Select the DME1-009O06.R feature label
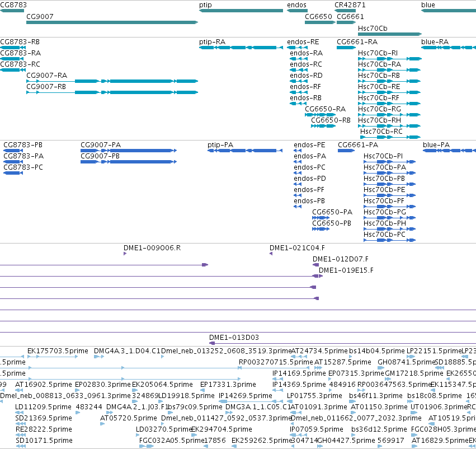The height and width of the screenshot is (449, 476). [x=152, y=247]
